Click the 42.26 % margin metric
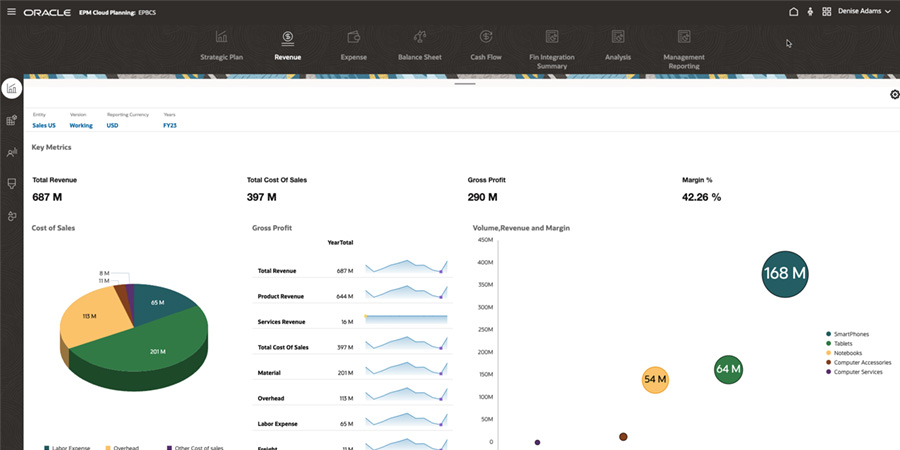 pyautogui.click(x=701, y=197)
